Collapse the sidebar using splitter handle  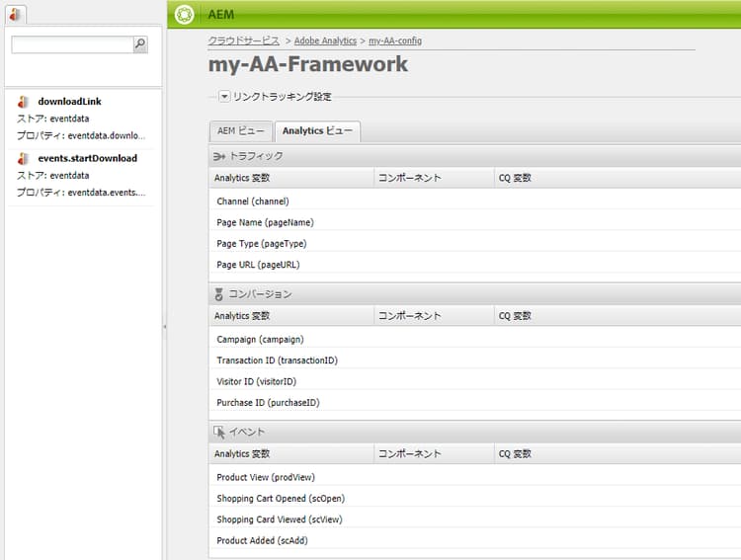[x=164, y=327]
